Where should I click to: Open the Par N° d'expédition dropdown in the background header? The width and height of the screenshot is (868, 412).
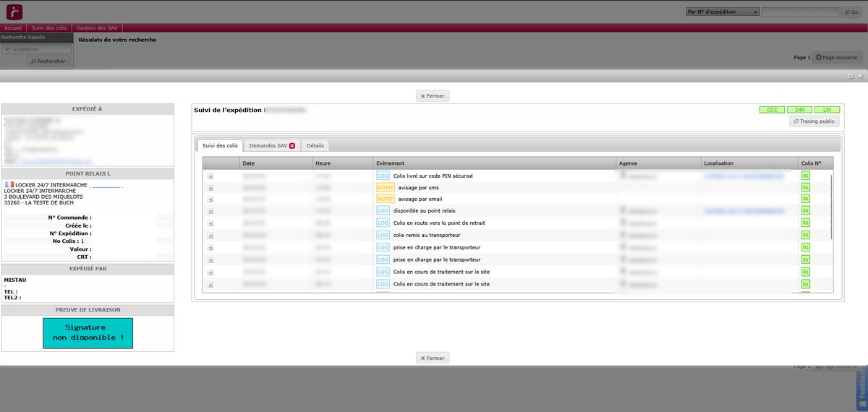point(722,12)
